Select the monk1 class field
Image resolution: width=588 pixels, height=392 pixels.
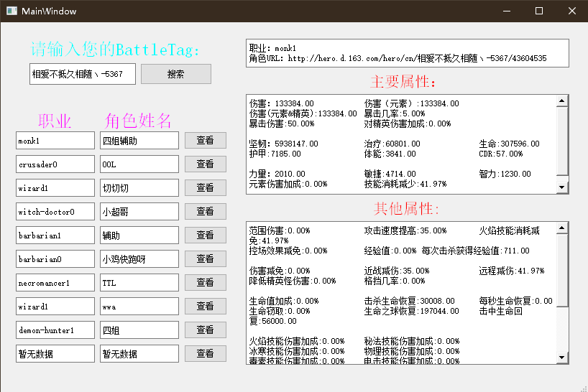tap(55, 141)
